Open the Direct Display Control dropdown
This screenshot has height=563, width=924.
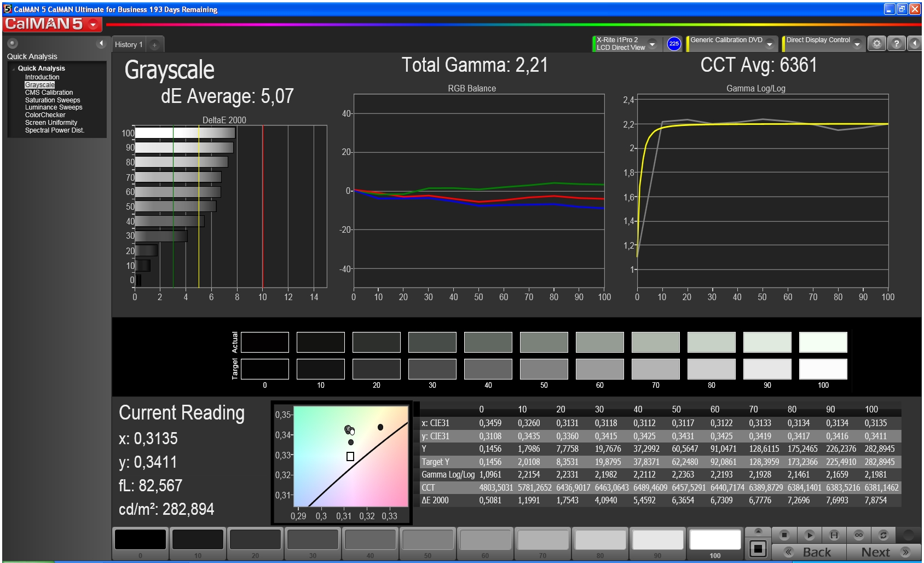pos(857,44)
